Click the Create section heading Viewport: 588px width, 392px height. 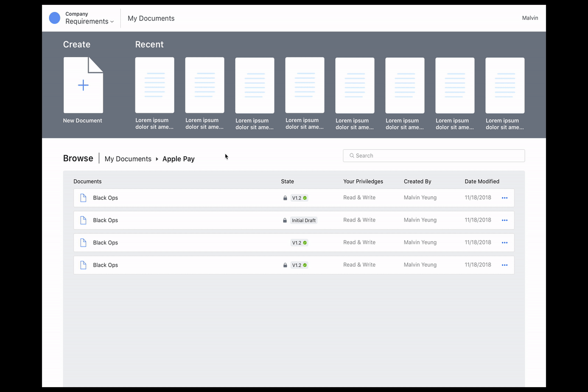(x=77, y=44)
